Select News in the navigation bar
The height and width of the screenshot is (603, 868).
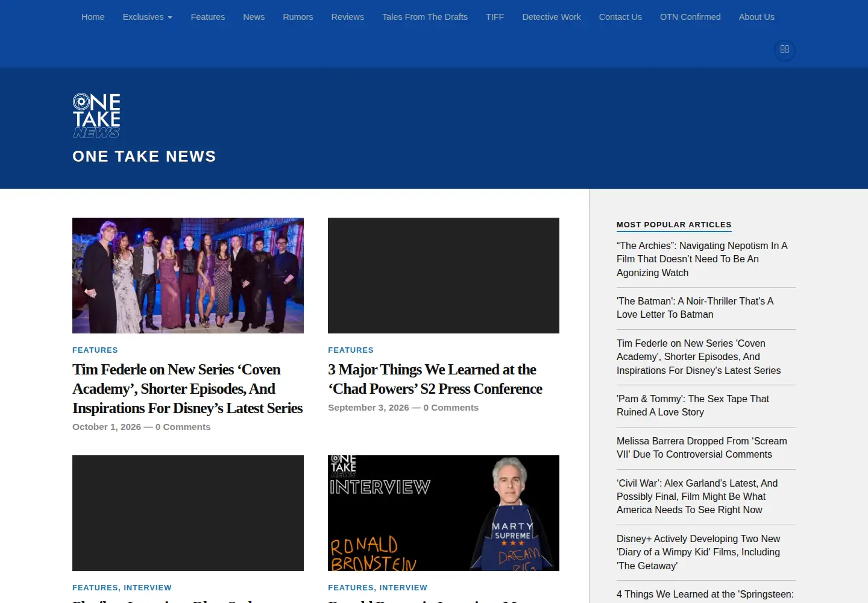click(x=254, y=17)
